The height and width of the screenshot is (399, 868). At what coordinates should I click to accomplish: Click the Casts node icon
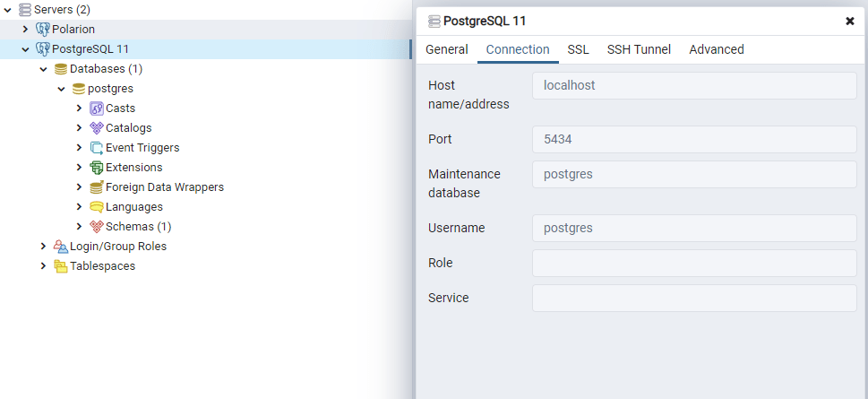click(97, 108)
